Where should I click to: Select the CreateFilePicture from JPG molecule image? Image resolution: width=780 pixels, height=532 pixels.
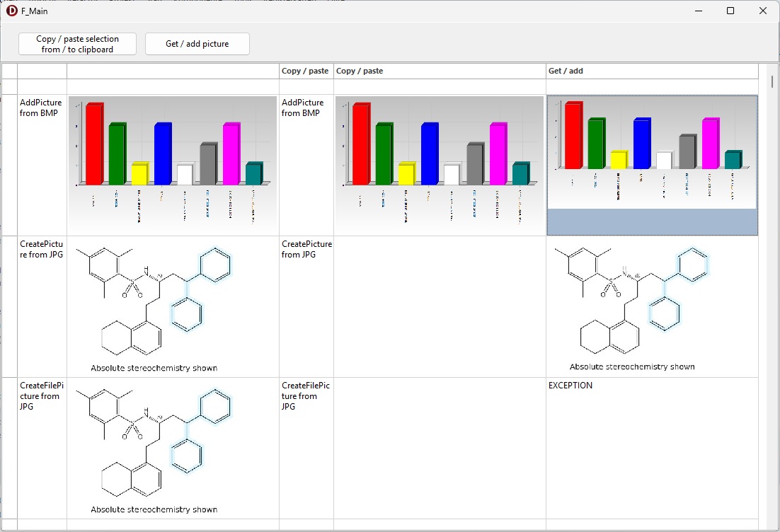[173, 447]
